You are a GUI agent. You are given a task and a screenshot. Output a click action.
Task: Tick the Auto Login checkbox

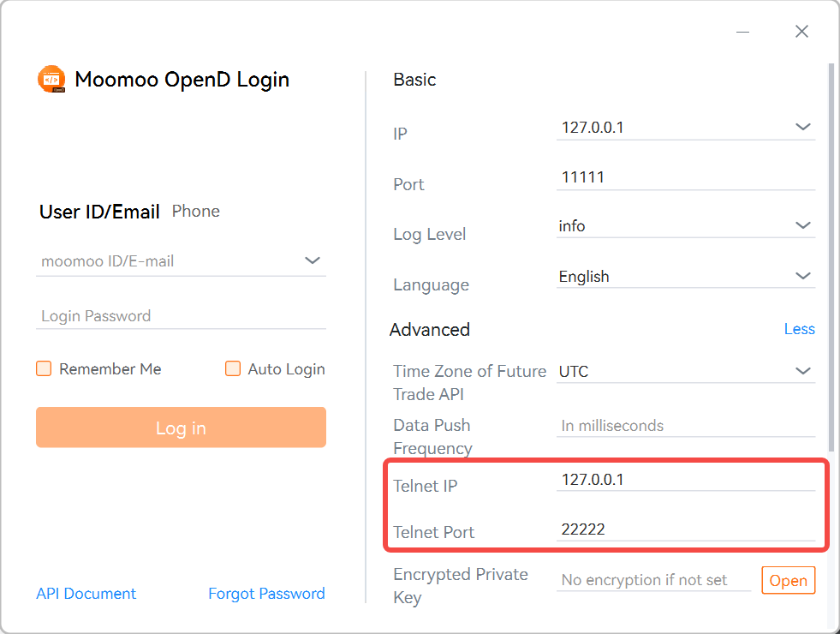point(233,368)
